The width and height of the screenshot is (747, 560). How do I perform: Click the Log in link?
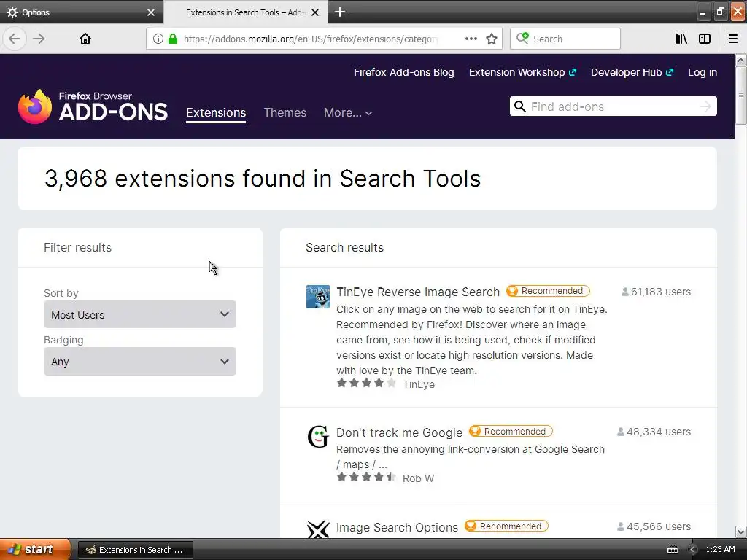click(702, 72)
